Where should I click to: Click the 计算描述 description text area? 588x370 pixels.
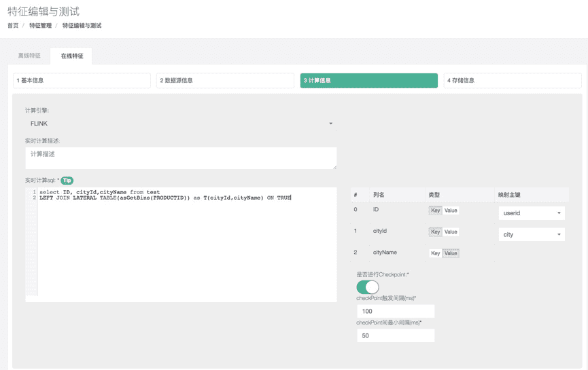pos(181,158)
